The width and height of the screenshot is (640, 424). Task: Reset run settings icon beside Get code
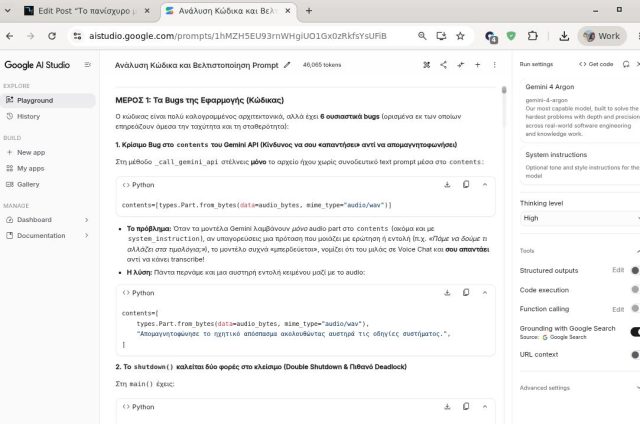(626, 64)
